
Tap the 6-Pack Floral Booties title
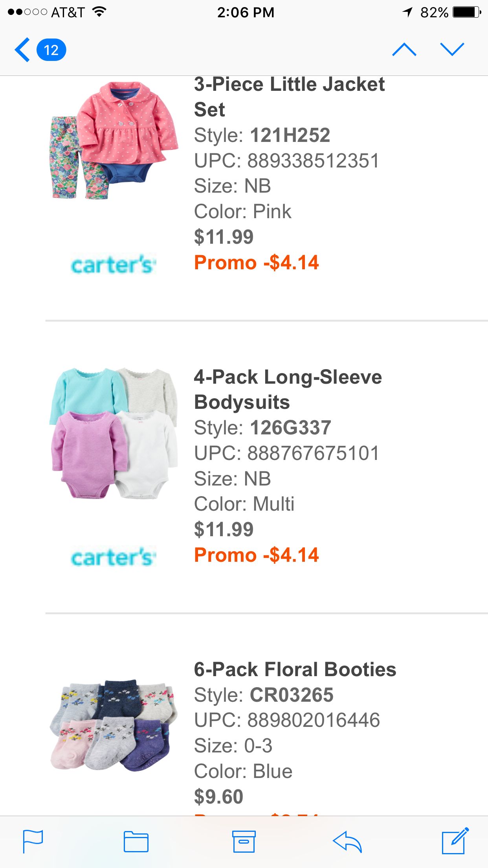click(x=295, y=669)
